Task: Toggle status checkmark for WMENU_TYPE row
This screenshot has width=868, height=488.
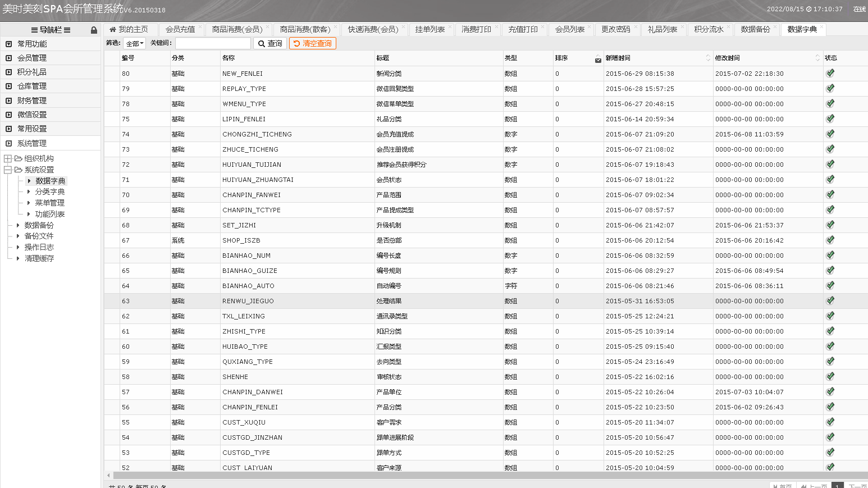Action: (830, 103)
